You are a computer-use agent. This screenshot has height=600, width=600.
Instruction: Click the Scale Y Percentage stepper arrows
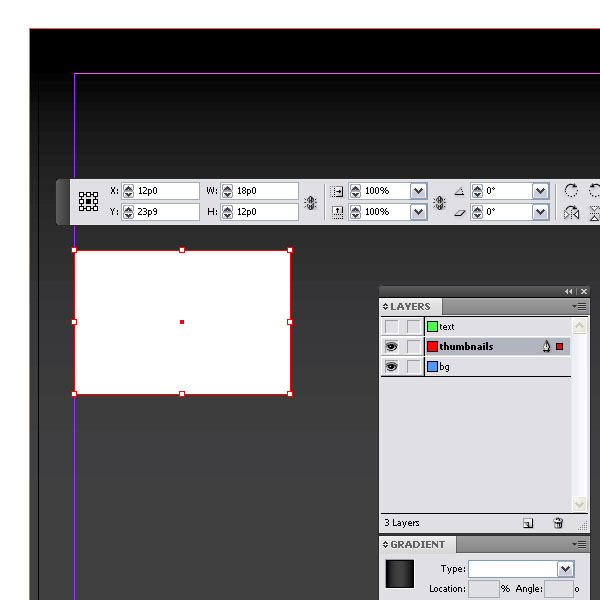(x=355, y=212)
